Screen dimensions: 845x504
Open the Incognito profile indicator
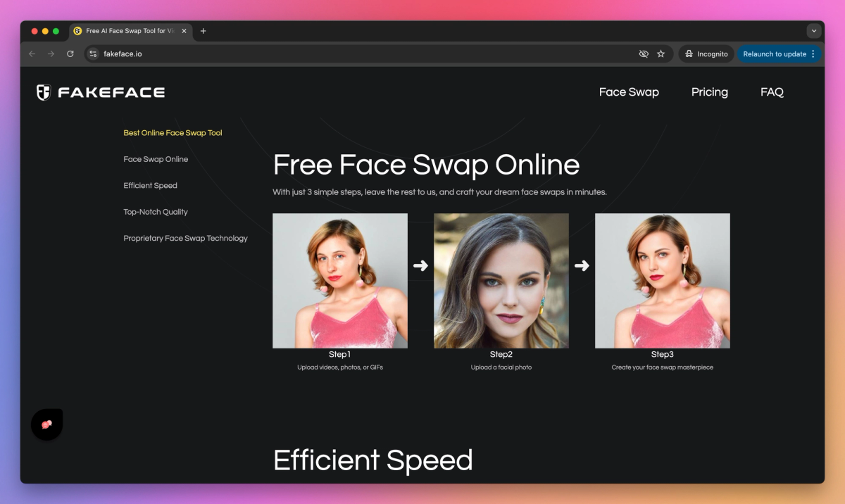(706, 53)
